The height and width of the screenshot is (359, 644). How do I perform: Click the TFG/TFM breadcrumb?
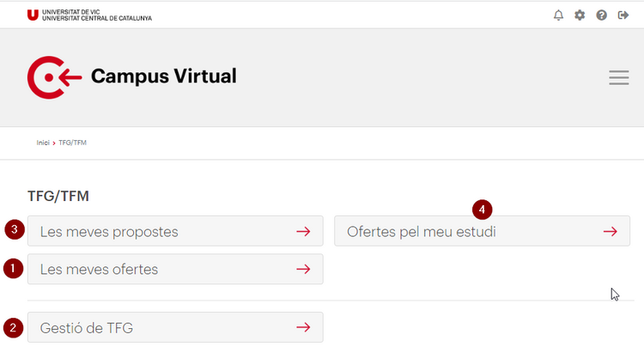(72, 143)
